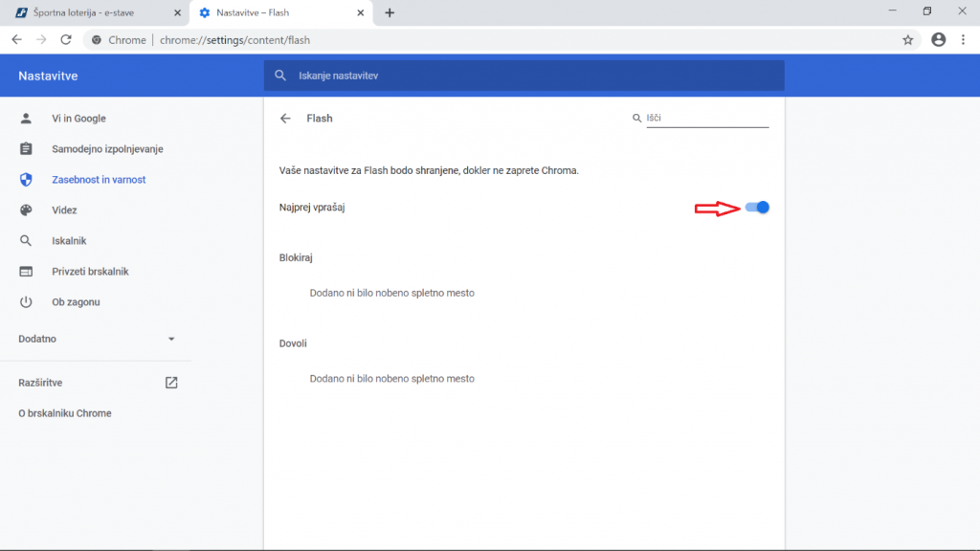980x551 pixels.
Task: Click the Flash page heading
Action: point(320,118)
